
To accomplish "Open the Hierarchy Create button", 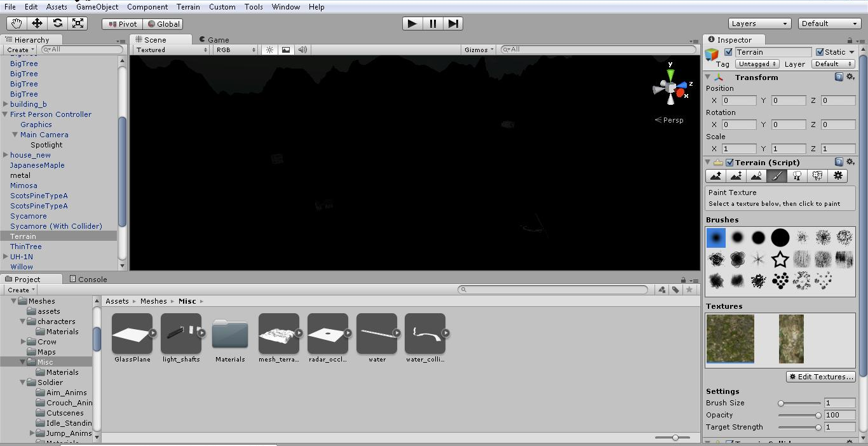I will click(20, 50).
